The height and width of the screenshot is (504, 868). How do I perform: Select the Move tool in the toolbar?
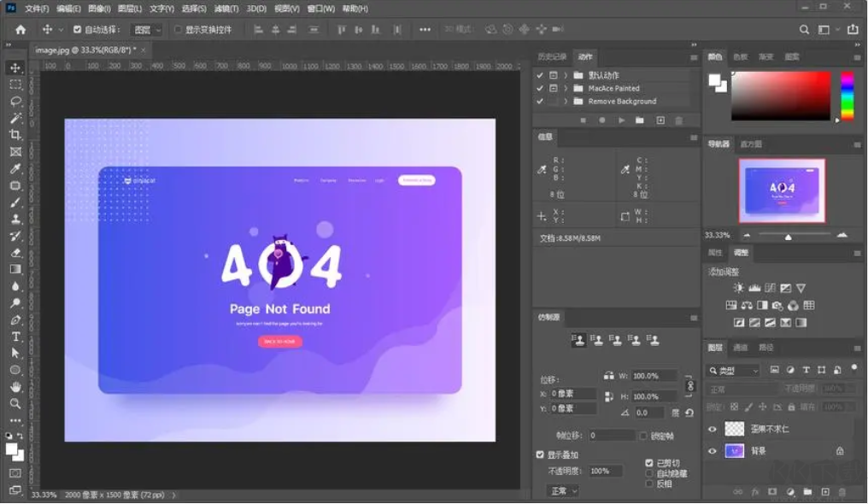[x=14, y=69]
